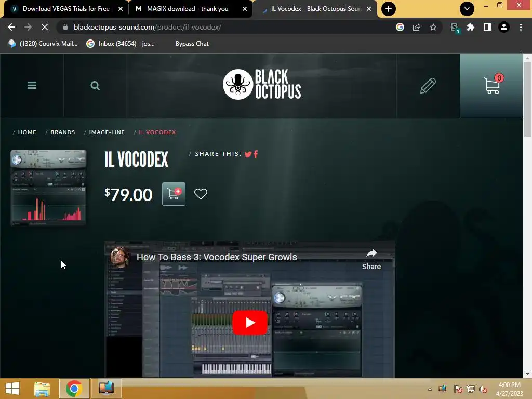Screen dimensions: 532x399
Task: Click the page vertical scrollbar thumb
Action: tap(527, 99)
